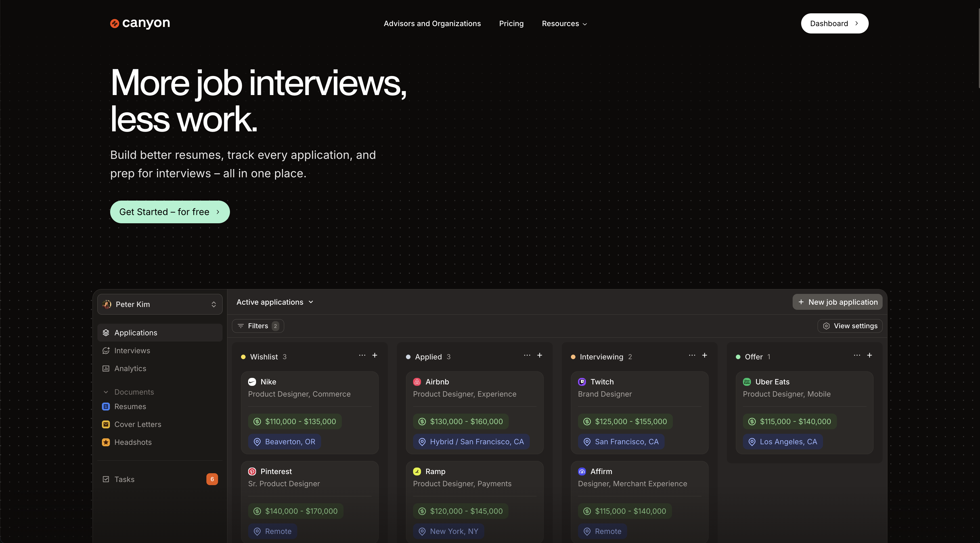The image size is (980, 543).
Task: Open the Analytics section
Action: [130, 368]
